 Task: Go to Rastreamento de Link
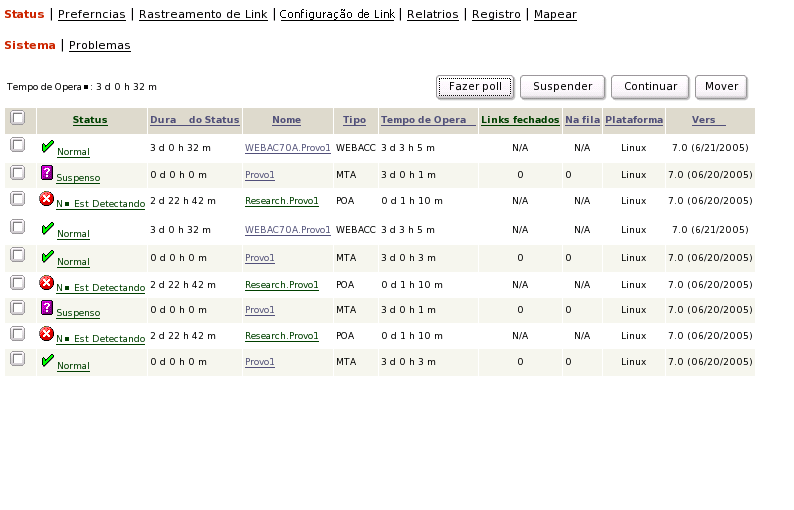tap(203, 14)
